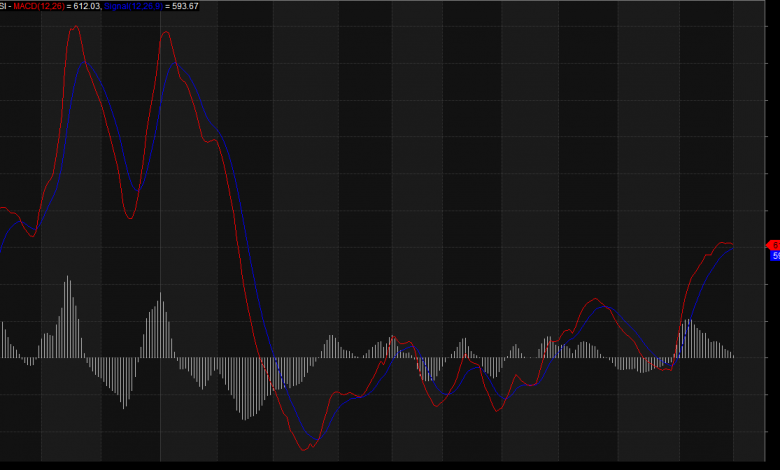The image size is (780, 470).
Task: Click the blue Signal(12,26,9) legend label
Action: [x=134, y=6]
